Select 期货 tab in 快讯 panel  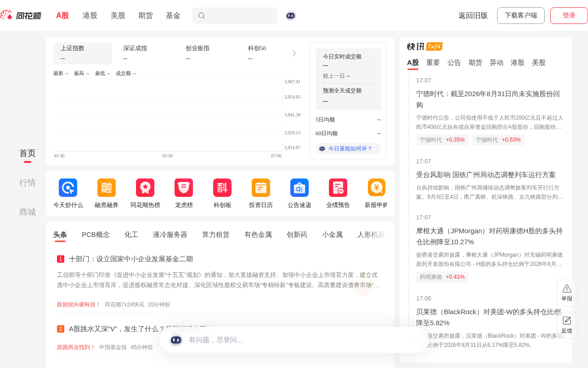pyautogui.click(x=475, y=63)
